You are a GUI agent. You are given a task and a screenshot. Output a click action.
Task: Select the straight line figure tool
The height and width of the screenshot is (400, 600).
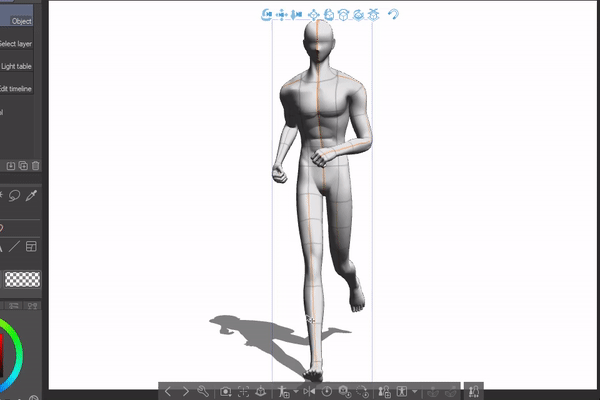[x=14, y=247]
